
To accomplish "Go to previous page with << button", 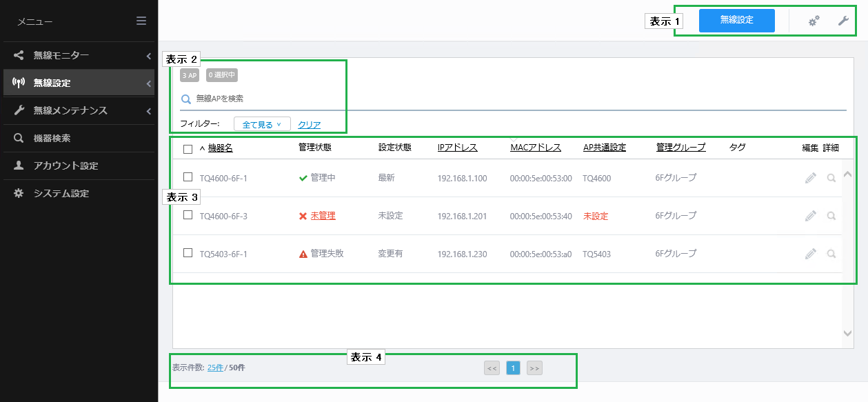I will point(492,368).
